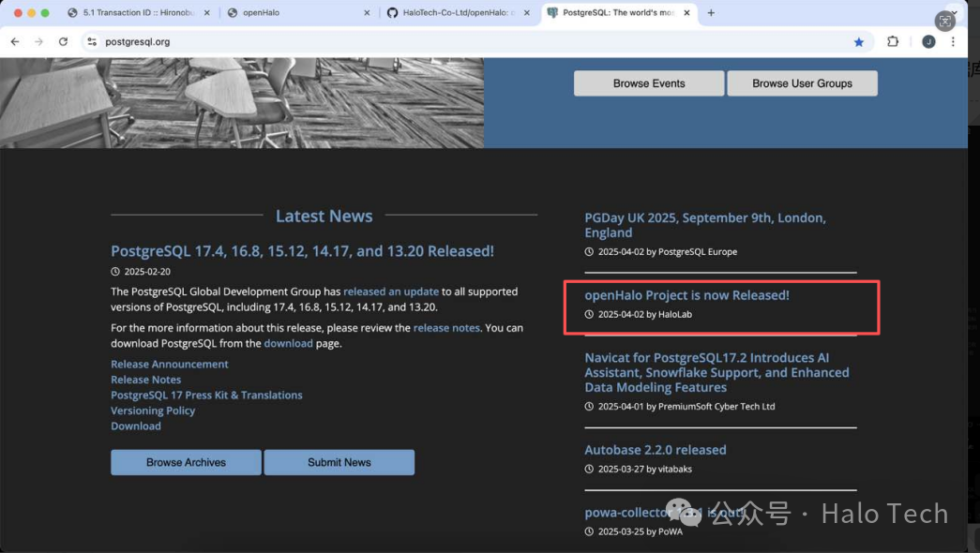Open 'Autobase 2.2.0 released' link

pos(655,450)
